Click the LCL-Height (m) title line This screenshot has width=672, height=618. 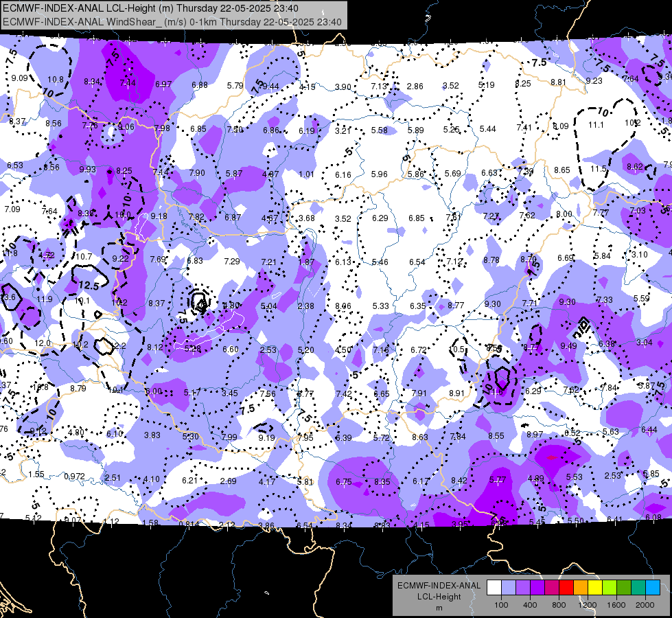[x=150, y=8]
